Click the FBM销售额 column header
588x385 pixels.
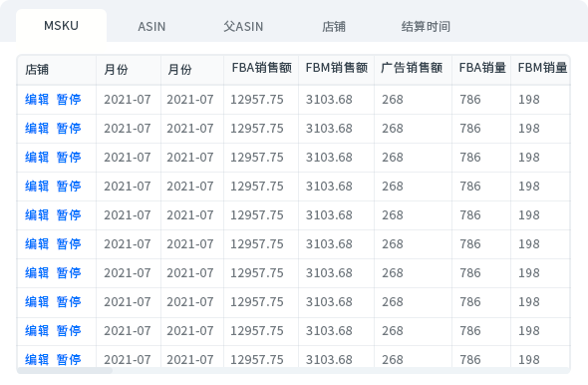click(337, 68)
